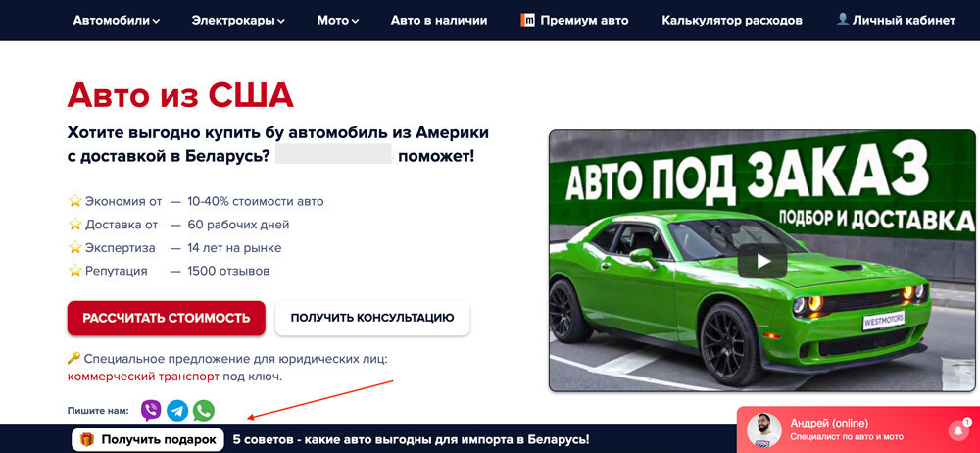980x453 pixels.
Task: Expand the Электрокары dropdown menu
Action: pos(238,20)
